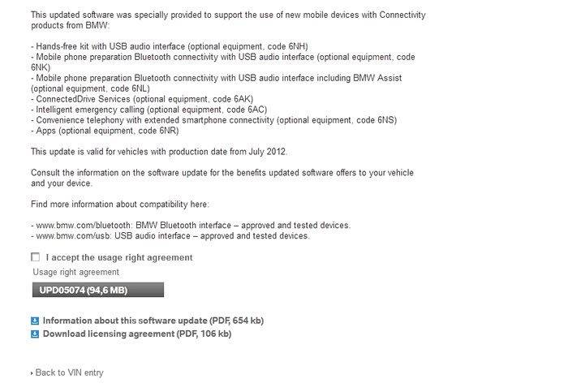The image size is (568, 392).
Task: Click the 'Hands-free kit with USB audio interface' line
Action: coord(169,46)
